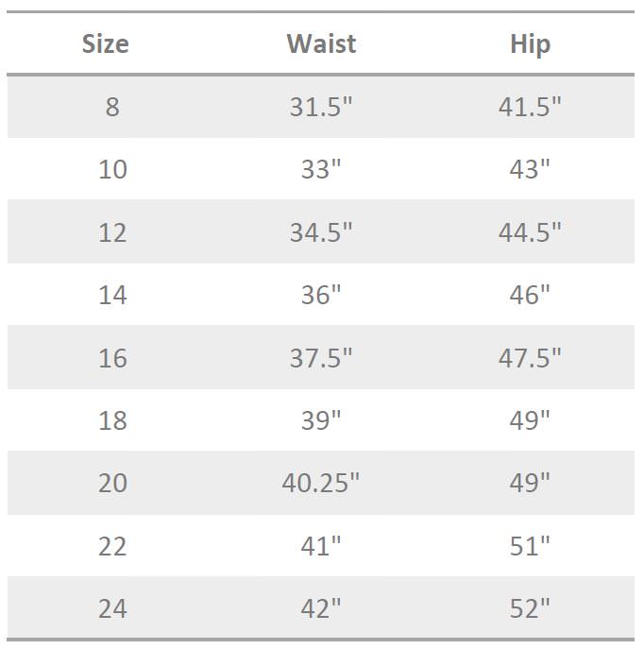The height and width of the screenshot is (649, 644).
Task: Select the size 8 cell
Action: (x=112, y=107)
